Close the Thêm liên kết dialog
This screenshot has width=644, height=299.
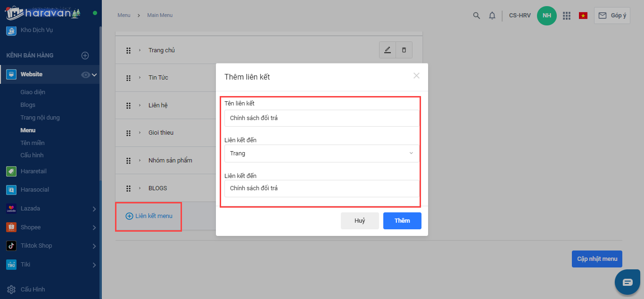[416, 75]
